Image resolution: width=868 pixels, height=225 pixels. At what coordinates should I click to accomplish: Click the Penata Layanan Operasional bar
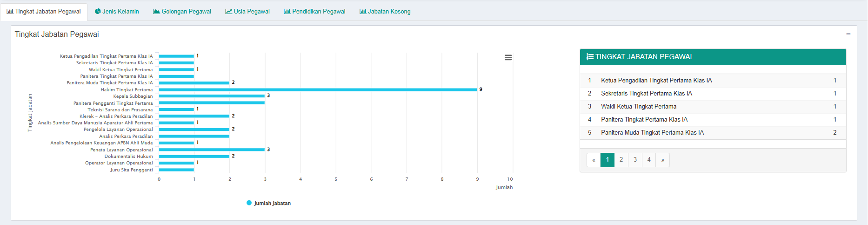tap(212, 150)
